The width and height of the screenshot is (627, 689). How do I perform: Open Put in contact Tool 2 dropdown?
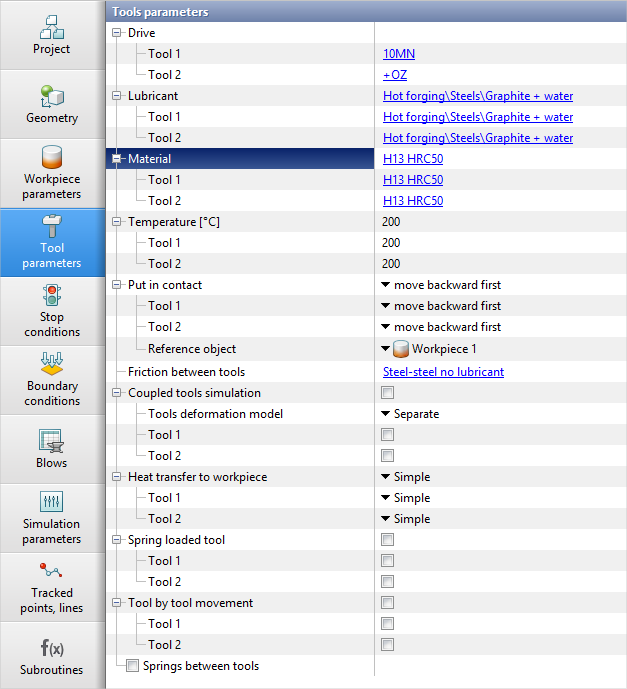pyautogui.click(x=385, y=327)
